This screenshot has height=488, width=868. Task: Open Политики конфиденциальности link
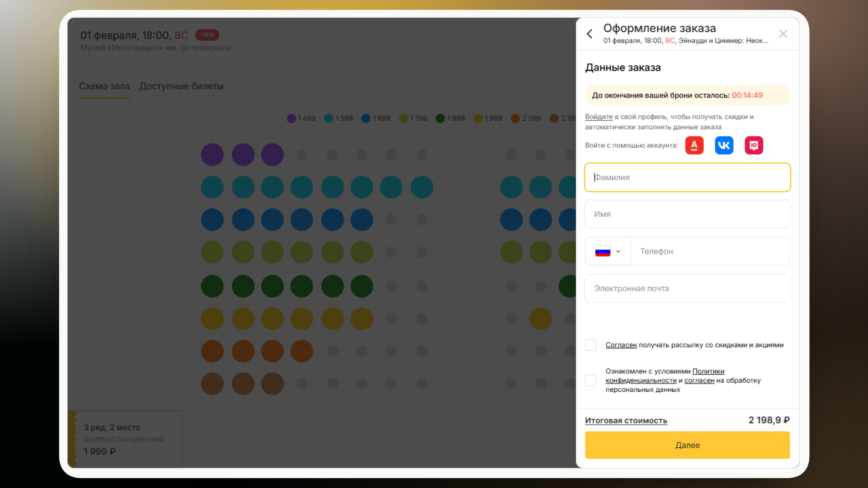[x=708, y=371]
